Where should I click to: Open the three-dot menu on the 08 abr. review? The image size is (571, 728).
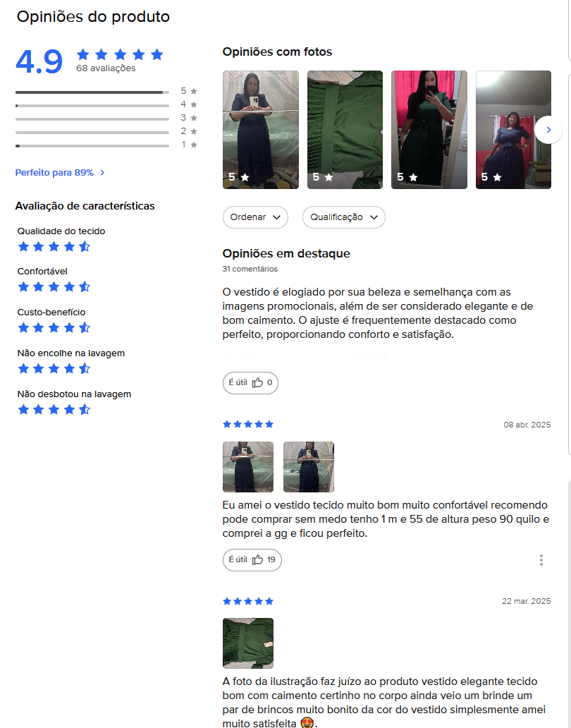pos(541,560)
